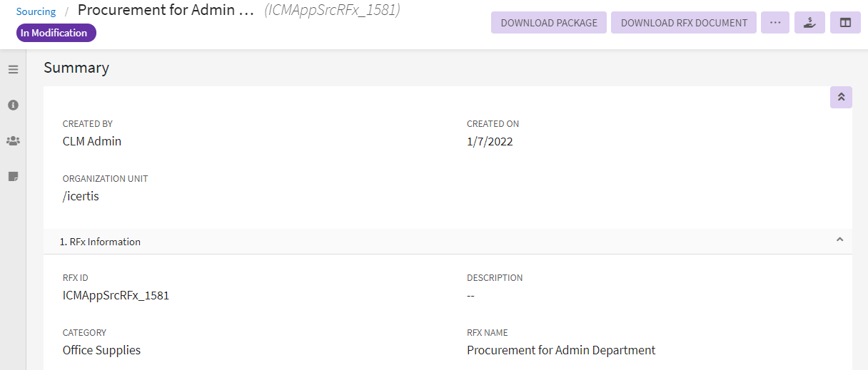Click the Download RFx Document button
This screenshot has height=370, width=868.
click(684, 23)
